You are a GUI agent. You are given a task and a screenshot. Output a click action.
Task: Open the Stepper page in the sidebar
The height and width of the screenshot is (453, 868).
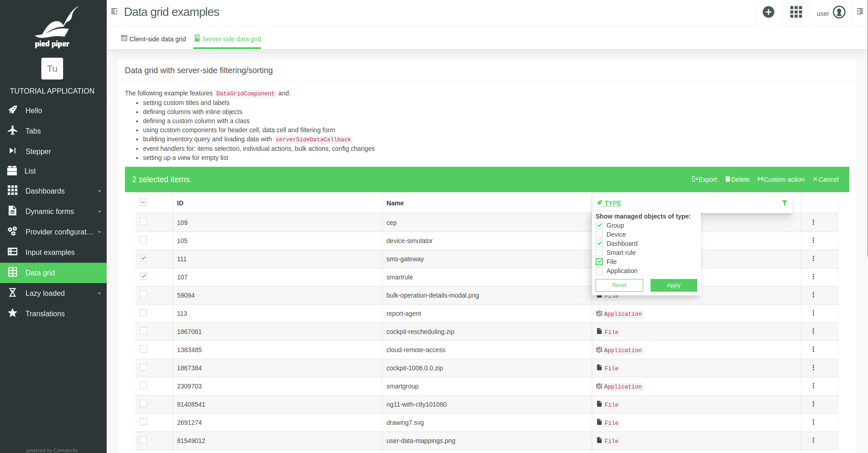click(x=53, y=151)
